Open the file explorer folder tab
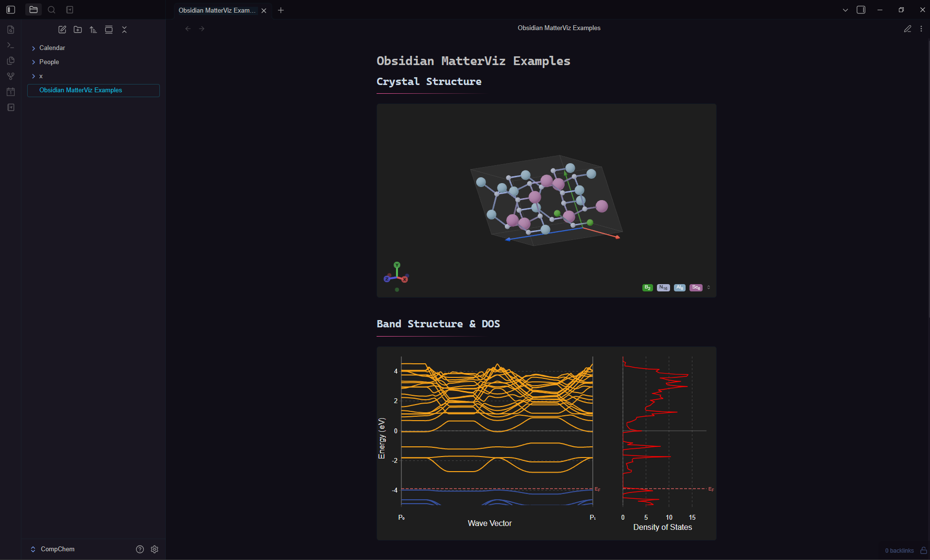Viewport: 930px width, 560px height. tap(34, 10)
